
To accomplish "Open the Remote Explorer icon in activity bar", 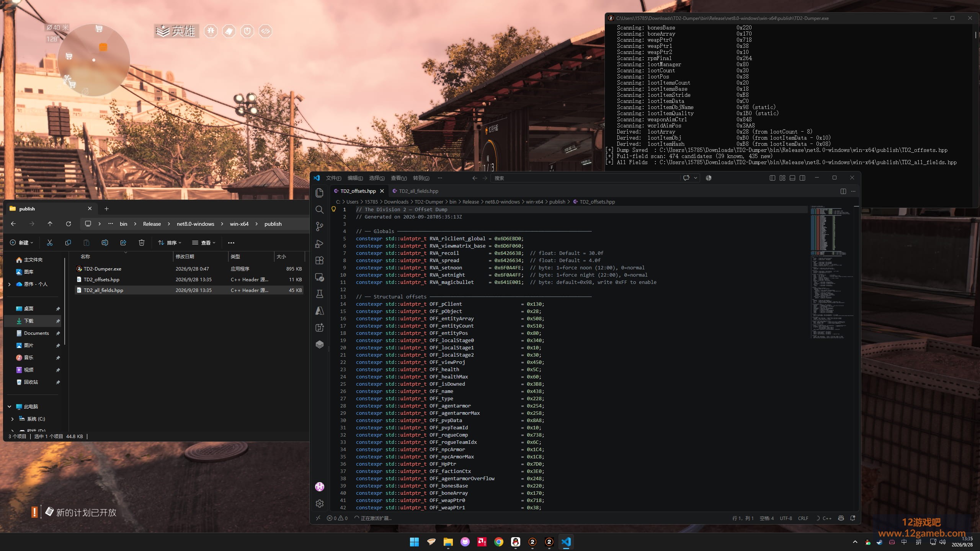I will pyautogui.click(x=320, y=277).
